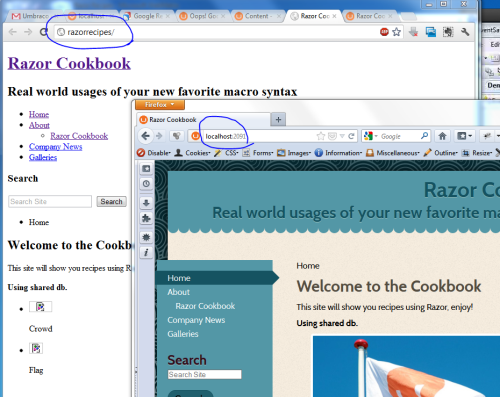Click the Chrome wrench settings icon
Image resolution: width=500 pixels, height=397 pixels.
coord(465,32)
